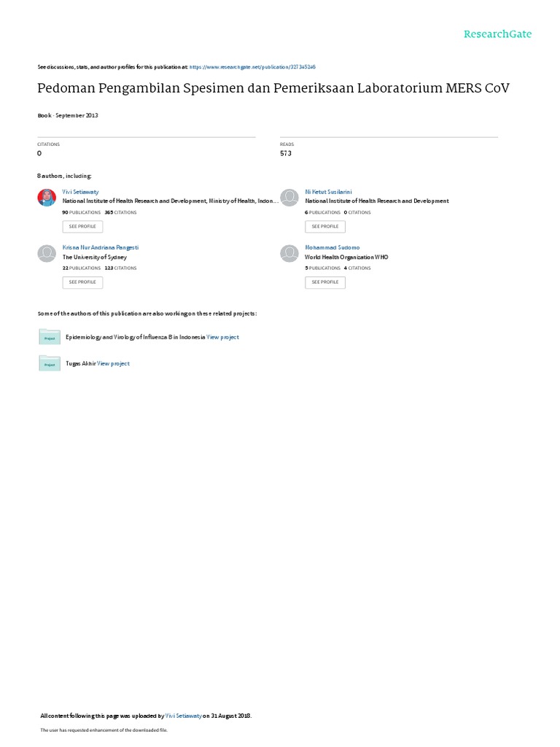Open Ni Ketut Susilarini author link
This screenshot has width=560, height=747.
(x=328, y=192)
